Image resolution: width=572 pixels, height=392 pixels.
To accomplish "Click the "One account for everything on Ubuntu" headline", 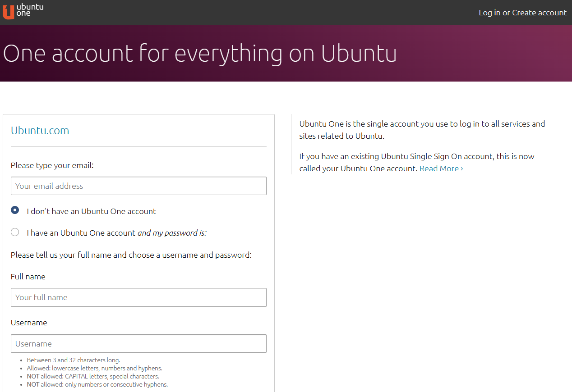I will [x=200, y=53].
